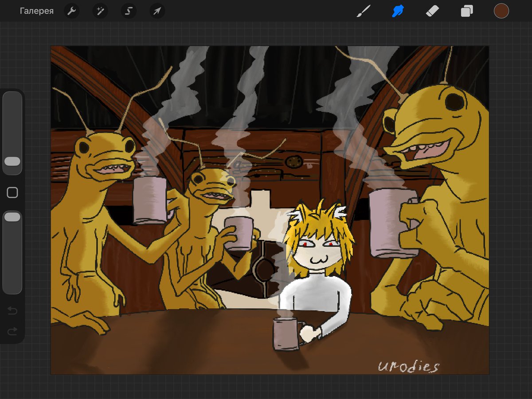Tap the square Modify eyedropper button
Screen dimensions: 532x399
point(12,192)
